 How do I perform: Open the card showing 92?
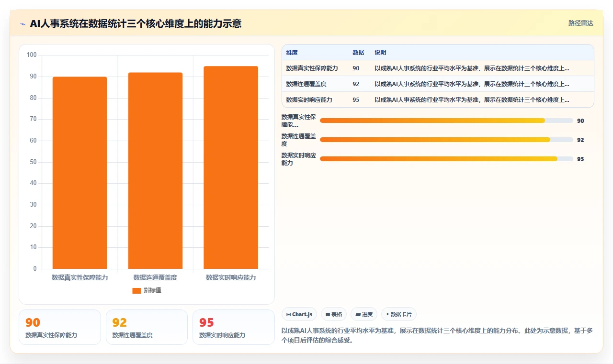(147, 327)
